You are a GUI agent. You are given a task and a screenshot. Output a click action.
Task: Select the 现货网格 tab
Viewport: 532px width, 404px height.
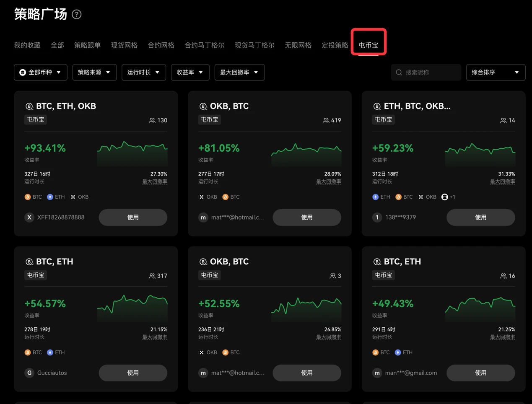pyautogui.click(x=125, y=45)
